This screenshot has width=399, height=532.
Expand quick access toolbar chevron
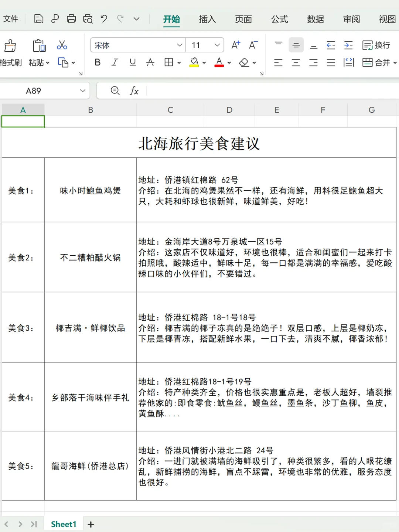[136, 19]
